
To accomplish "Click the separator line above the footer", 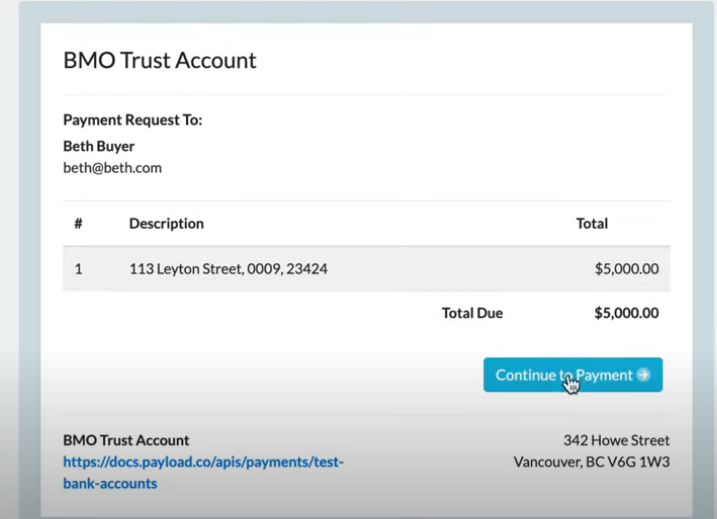I will [x=367, y=414].
